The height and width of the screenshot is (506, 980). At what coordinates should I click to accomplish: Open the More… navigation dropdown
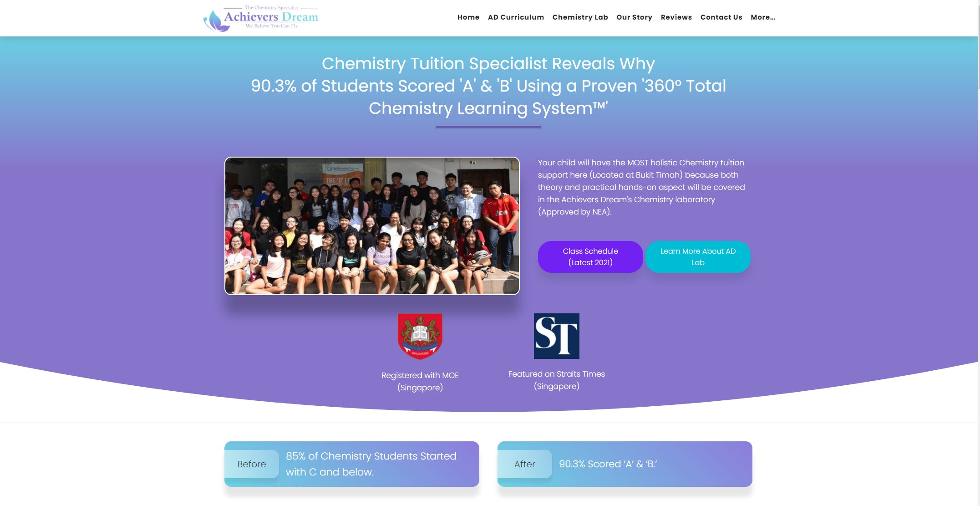pos(762,17)
